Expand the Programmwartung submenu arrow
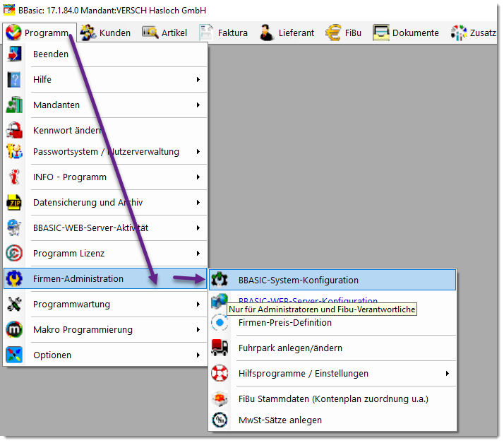Screen dimensions: 504x443 (198, 304)
